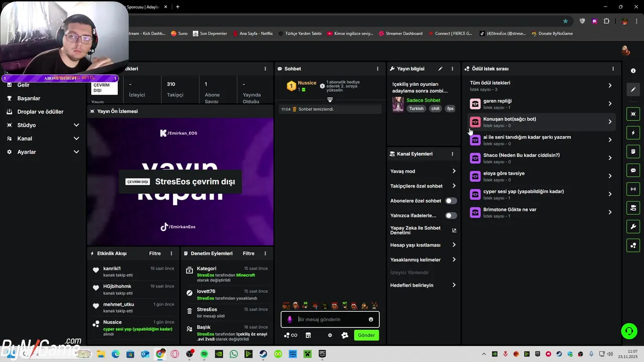Open the shop icon below chat input

tap(308, 335)
